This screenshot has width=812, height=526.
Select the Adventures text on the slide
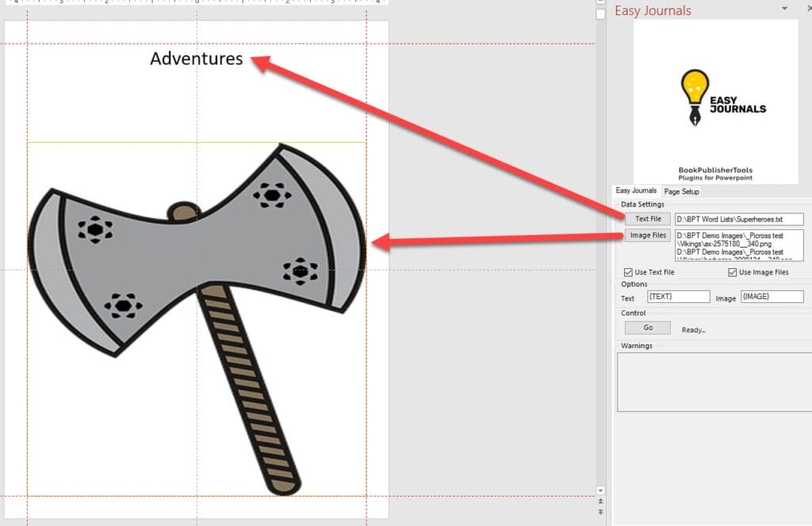(197, 59)
